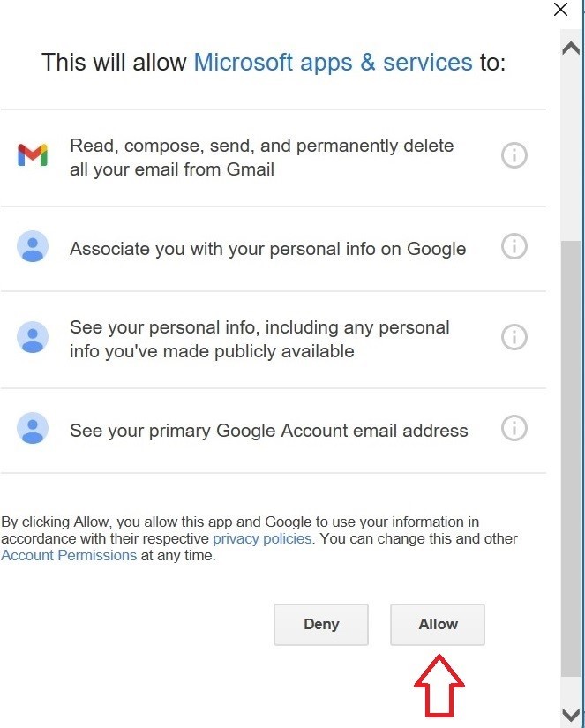Open the Account Permissions link
Image resolution: width=585 pixels, height=728 pixels.
(69, 555)
